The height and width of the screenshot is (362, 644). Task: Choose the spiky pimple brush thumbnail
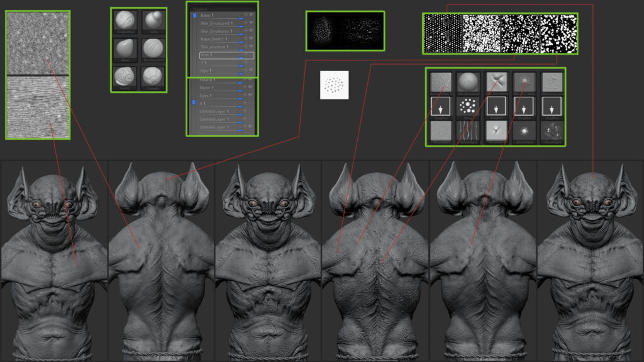[x=524, y=82]
